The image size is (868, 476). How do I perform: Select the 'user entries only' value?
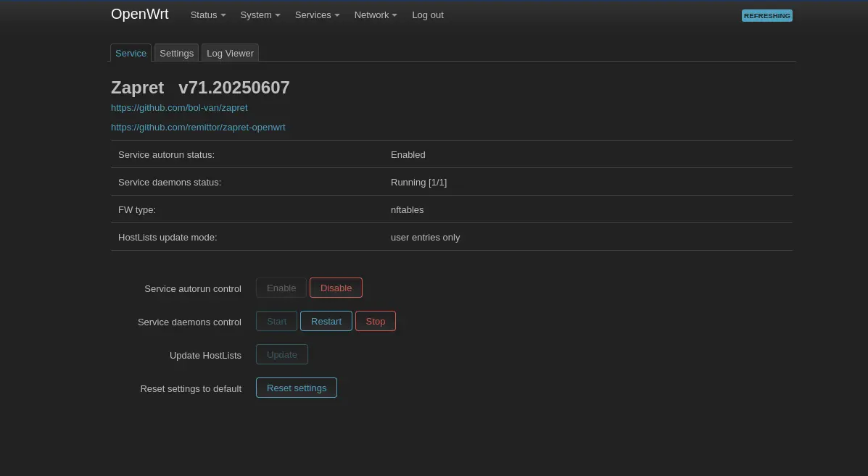pyautogui.click(x=425, y=238)
